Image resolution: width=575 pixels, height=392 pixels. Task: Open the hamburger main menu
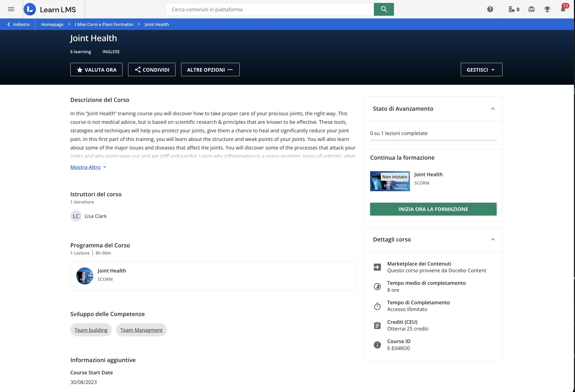pos(11,9)
